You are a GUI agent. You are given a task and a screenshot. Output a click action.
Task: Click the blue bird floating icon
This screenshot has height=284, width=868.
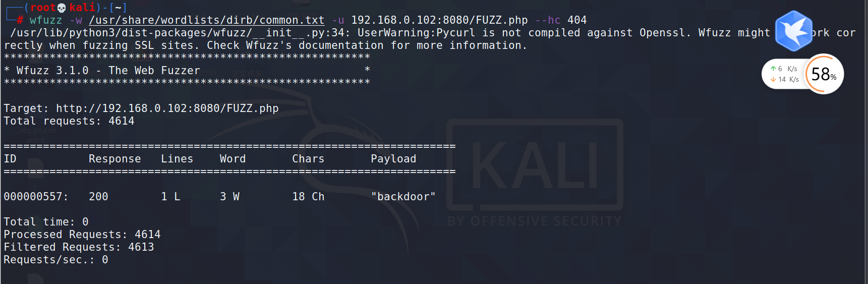tap(793, 31)
